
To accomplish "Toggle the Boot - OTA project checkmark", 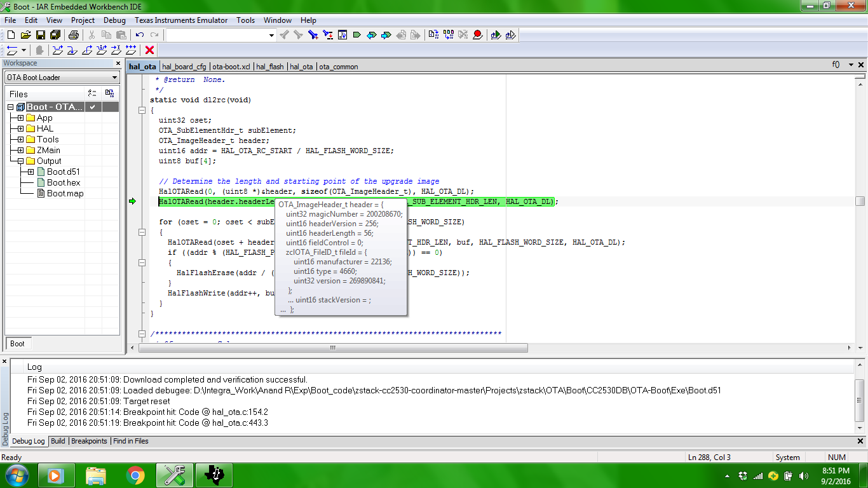I will [x=93, y=107].
